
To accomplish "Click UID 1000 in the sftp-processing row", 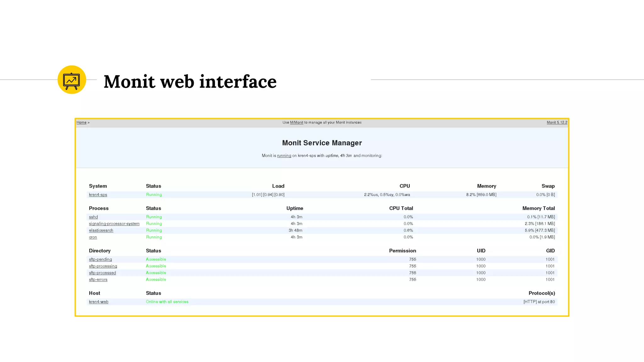I will point(481,266).
